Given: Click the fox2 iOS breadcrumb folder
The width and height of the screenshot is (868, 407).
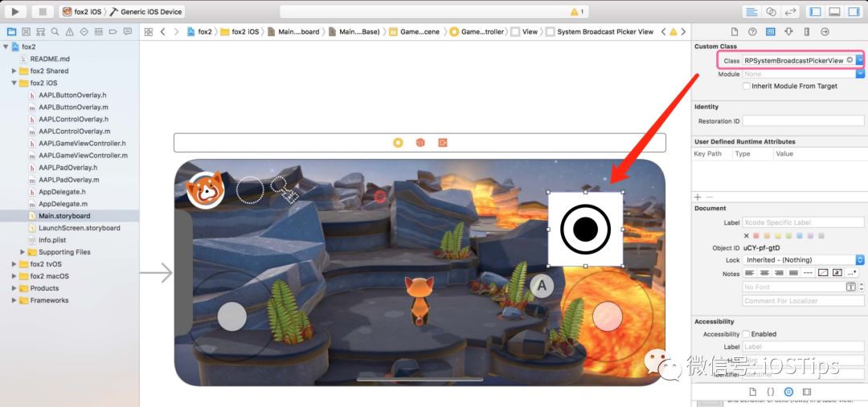Looking at the screenshot, I should tap(240, 32).
